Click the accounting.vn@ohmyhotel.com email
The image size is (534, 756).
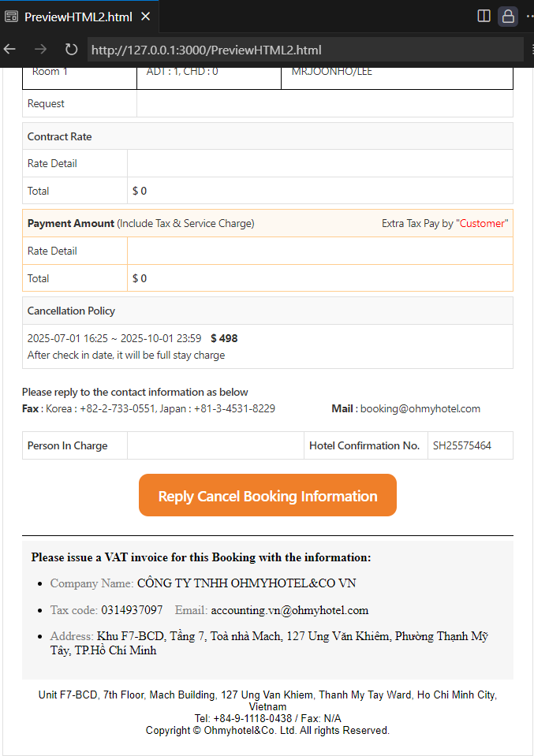(289, 610)
